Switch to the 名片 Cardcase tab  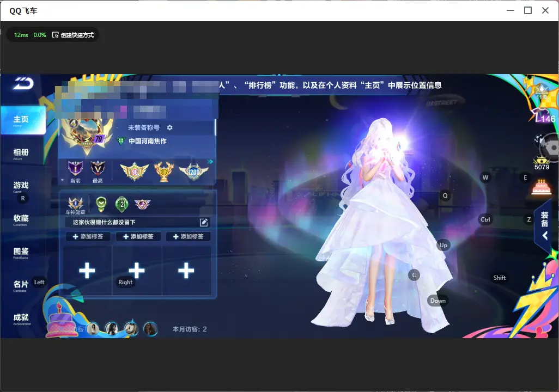20,285
